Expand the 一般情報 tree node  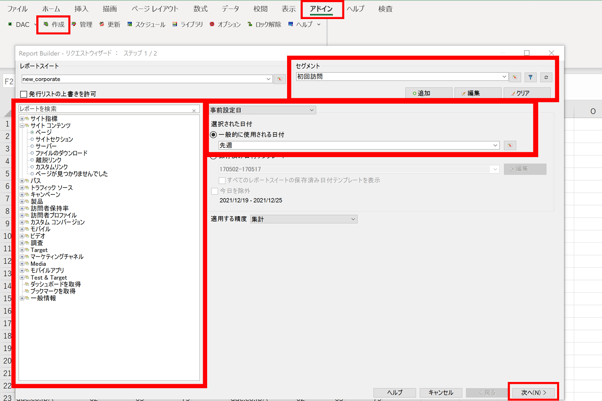coord(22,298)
